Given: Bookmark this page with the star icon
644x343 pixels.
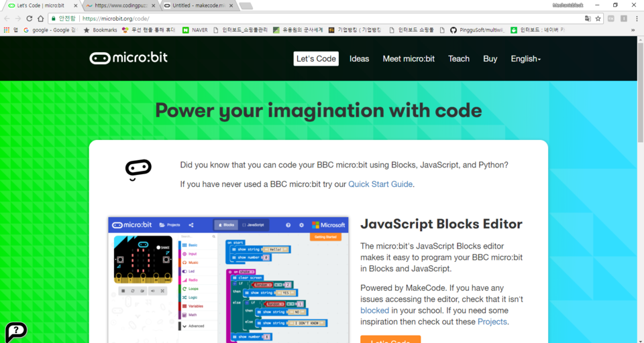Looking at the screenshot, I should coord(598,19).
